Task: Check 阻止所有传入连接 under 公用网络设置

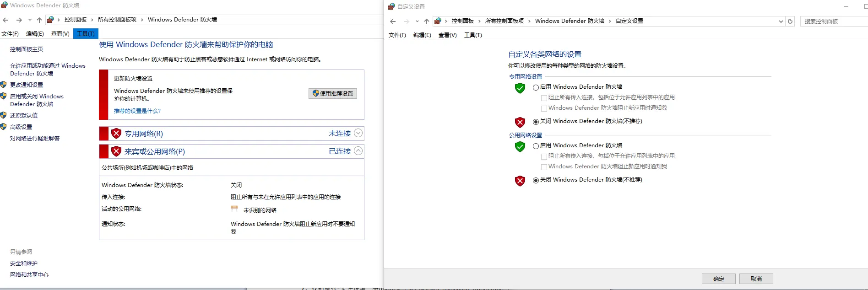Action: [544, 156]
